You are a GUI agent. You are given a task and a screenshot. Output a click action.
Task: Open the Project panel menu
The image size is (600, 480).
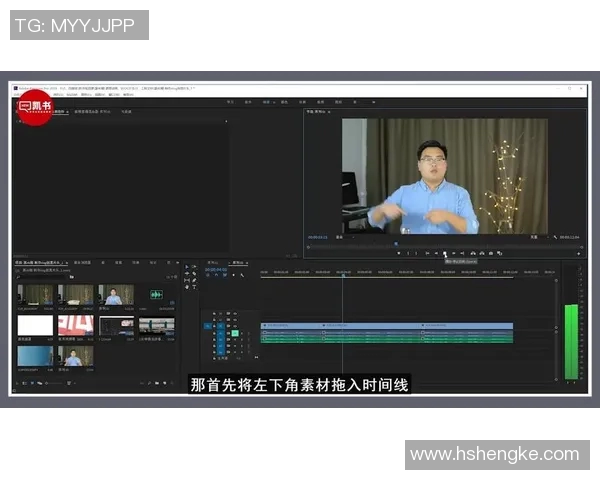click(67, 263)
